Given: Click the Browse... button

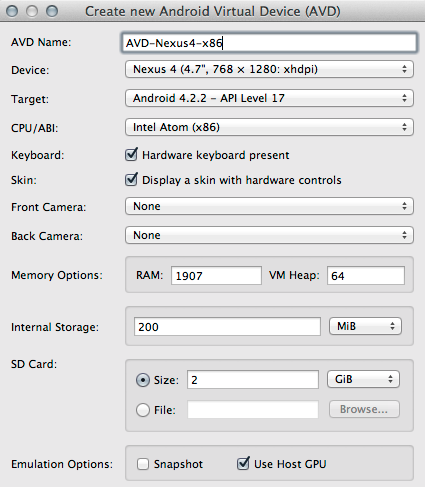Looking at the screenshot, I should coord(364,409).
